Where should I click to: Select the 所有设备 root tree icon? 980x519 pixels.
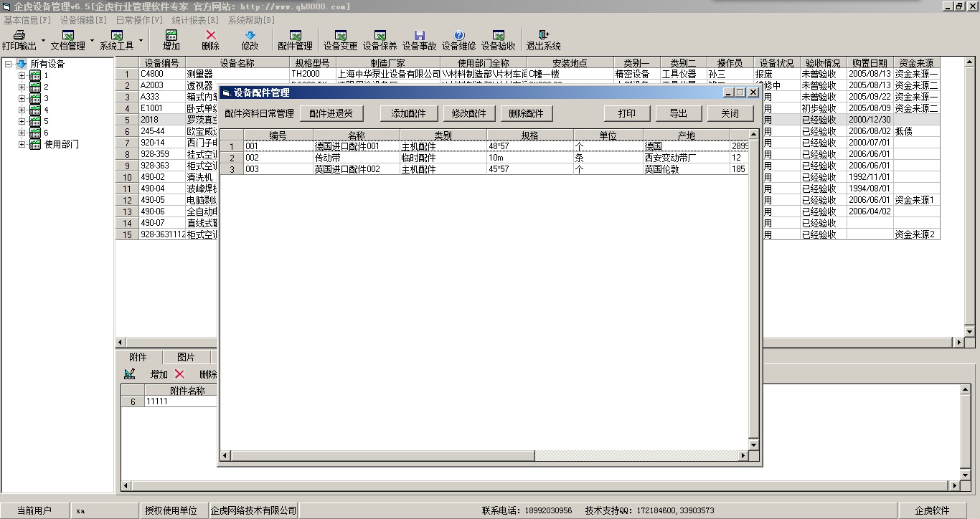(x=22, y=64)
